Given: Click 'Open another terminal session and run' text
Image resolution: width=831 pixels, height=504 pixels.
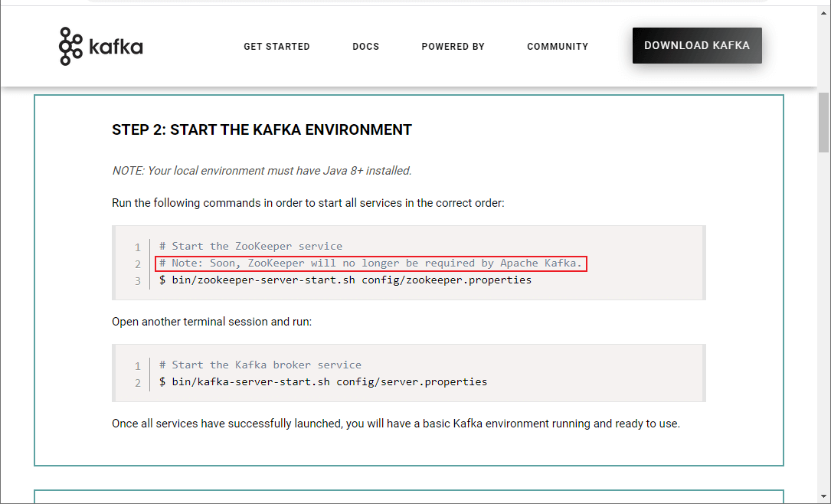Looking at the screenshot, I should [212, 322].
